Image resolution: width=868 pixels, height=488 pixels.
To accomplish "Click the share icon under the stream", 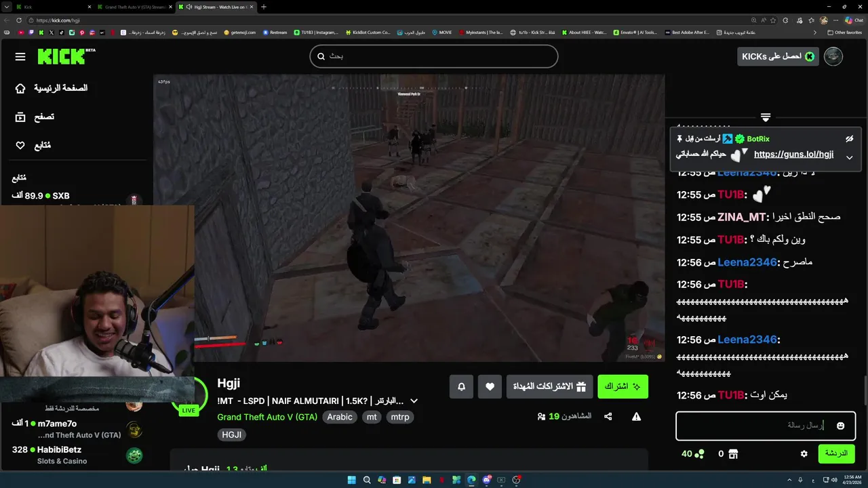I will (x=608, y=416).
